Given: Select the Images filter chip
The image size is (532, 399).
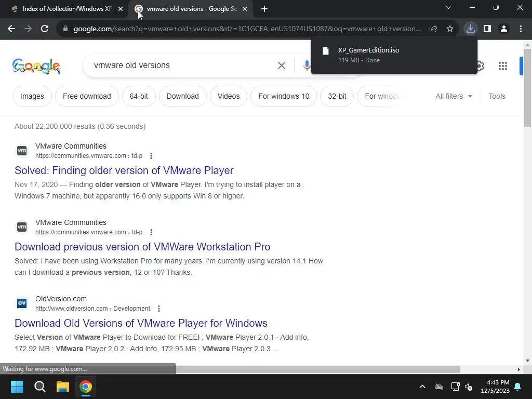Looking at the screenshot, I should click(x=32, y=96).
